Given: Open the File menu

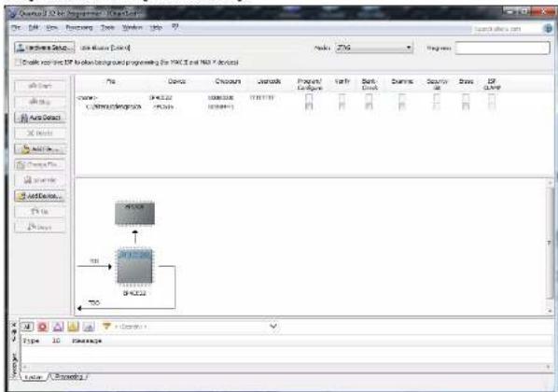Looking at the screenshot, I should click(x=16, y=27).
